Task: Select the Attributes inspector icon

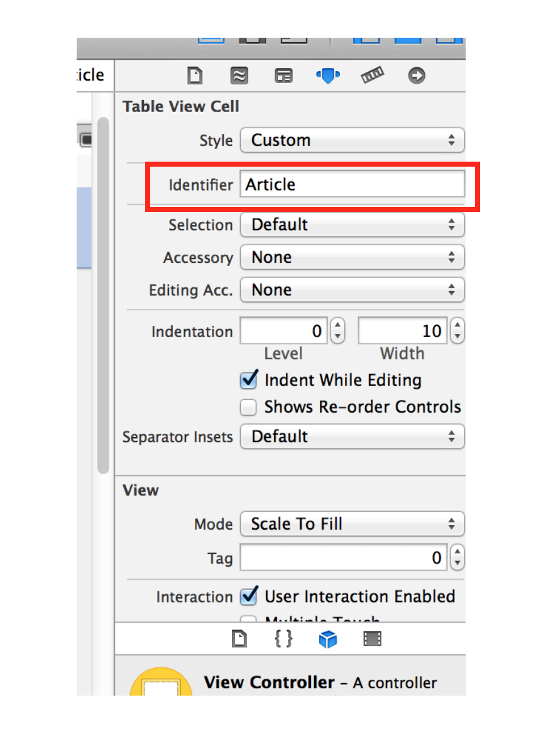Action: point(327,76)
